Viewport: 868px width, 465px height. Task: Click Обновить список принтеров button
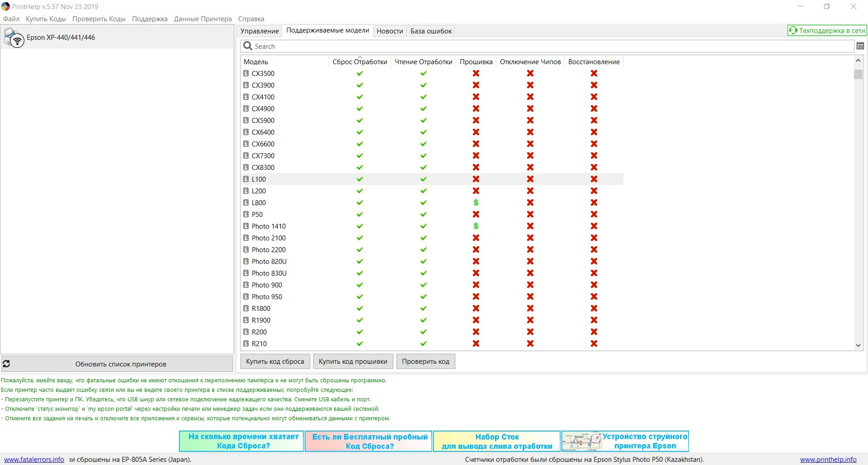(117, 364)
